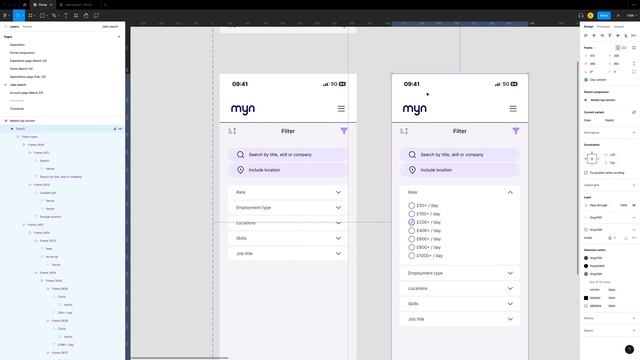640x360 pixels.
Task: Expand Job title chevron in left mockup
Action: point(338,253)
